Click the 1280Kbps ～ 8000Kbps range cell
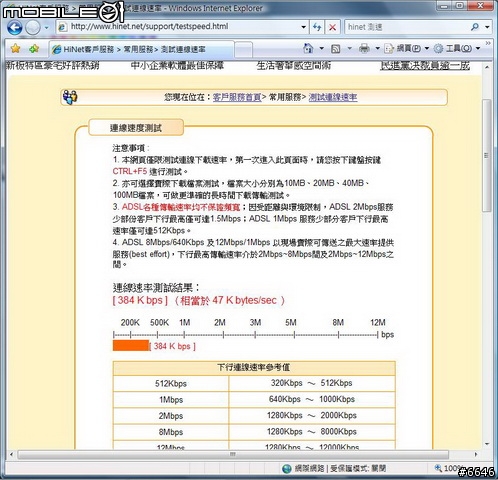 [x=312, y=432]
